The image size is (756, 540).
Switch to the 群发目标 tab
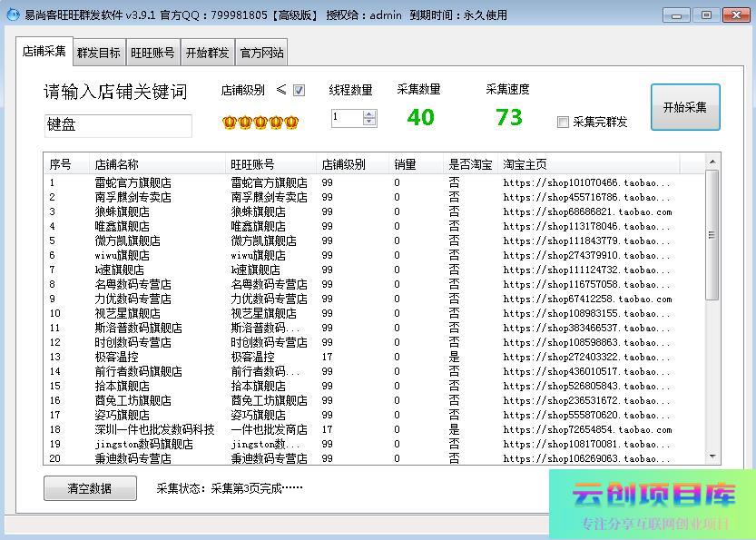pyautogui.click(x=98, y=53)
